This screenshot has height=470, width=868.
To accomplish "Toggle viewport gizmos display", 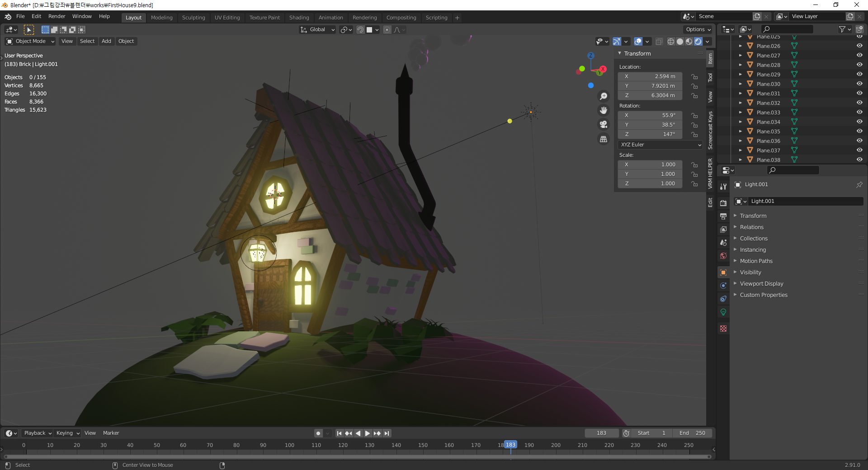I will coord(617,42).
